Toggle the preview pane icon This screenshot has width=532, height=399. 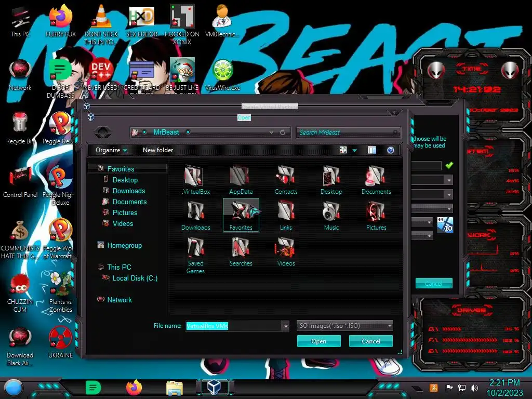(372, 150)
